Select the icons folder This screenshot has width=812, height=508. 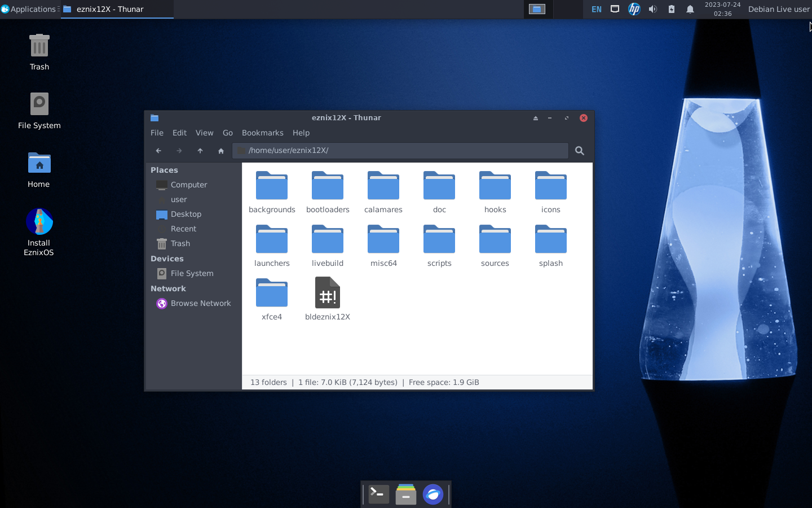coord(551,186)
